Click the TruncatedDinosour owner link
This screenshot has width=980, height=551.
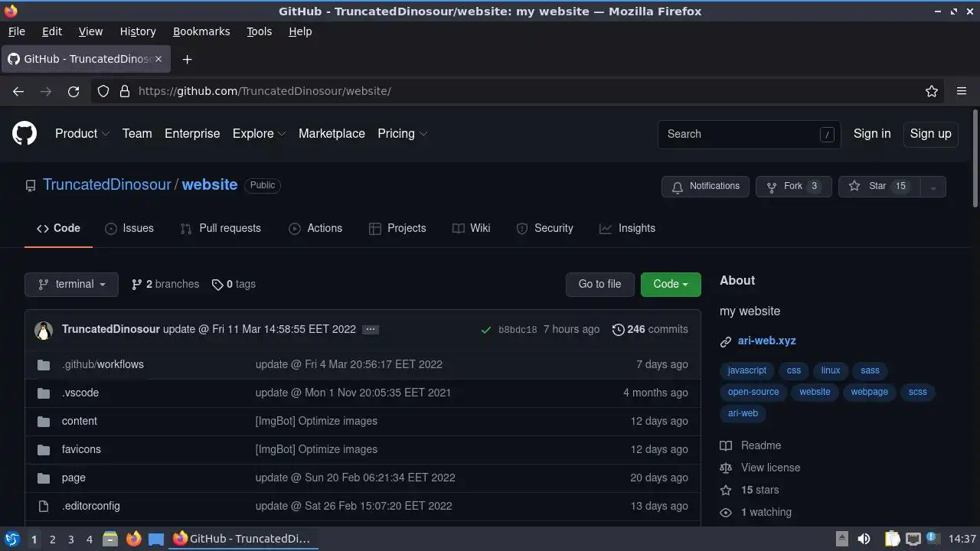(107, 184)
